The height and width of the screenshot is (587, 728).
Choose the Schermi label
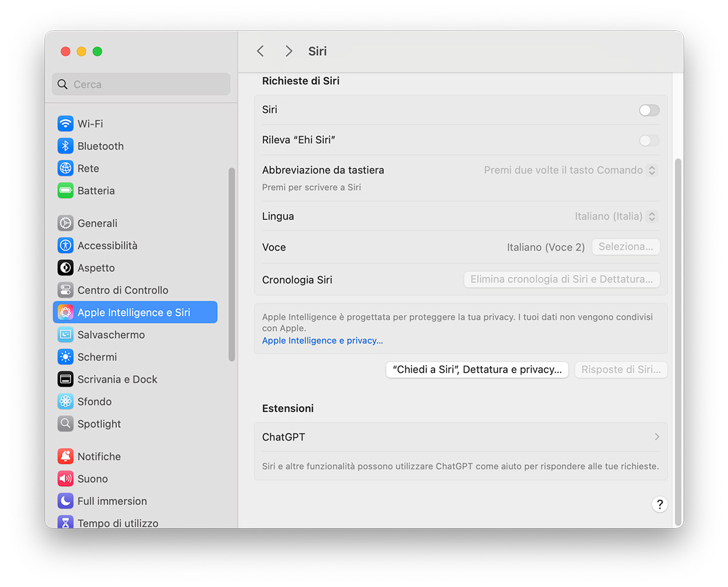97,357
